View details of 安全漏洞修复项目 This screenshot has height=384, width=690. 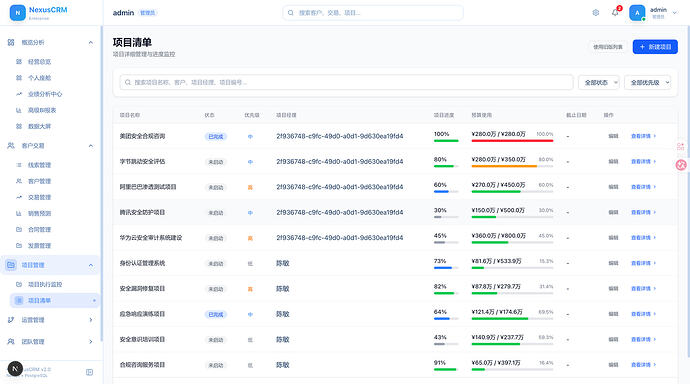click(x=643, y=289)
